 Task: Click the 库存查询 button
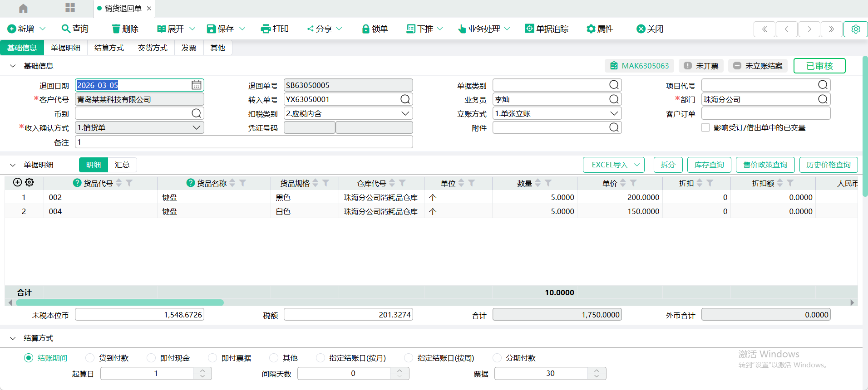click(x=709, y=165)
